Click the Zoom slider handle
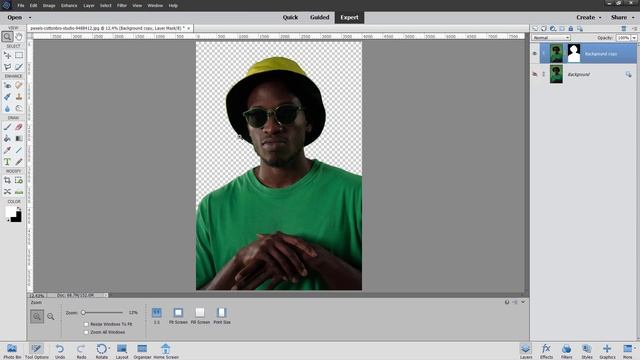The width and height of the screenshot is (640, 360). coord(83,313)
